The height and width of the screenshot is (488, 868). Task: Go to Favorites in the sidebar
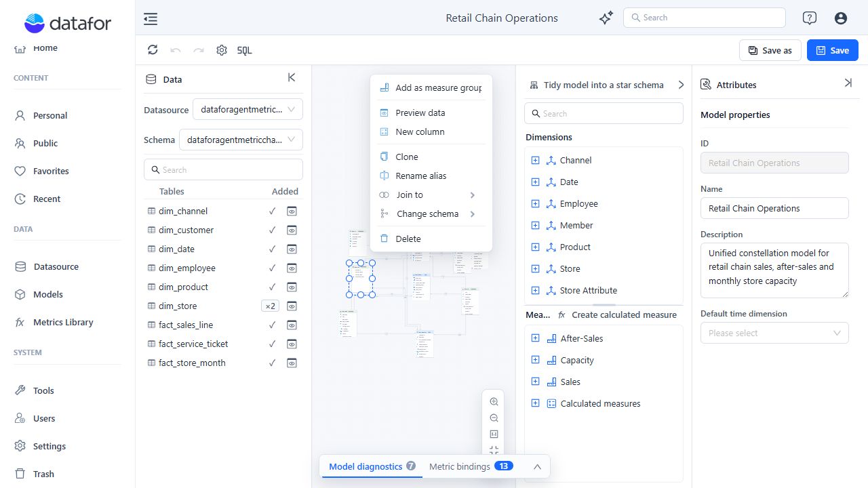(51, 171)
